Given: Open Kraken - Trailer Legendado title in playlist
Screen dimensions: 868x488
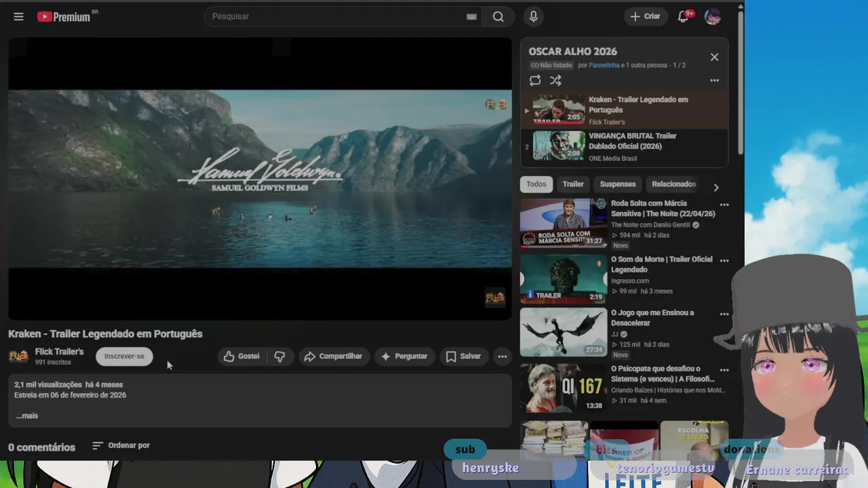Looking at the screenshot, I should (638, 104).
